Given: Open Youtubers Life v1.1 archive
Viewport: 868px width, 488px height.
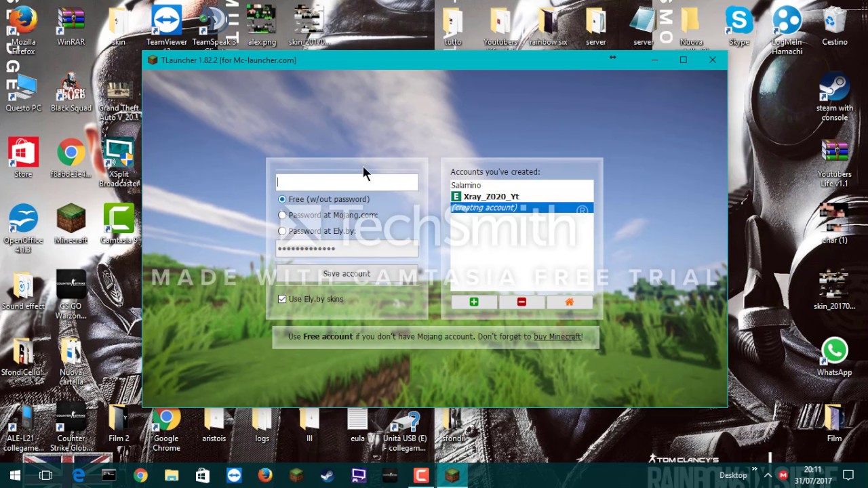Looking at the screenshot, I should (834, 163).
